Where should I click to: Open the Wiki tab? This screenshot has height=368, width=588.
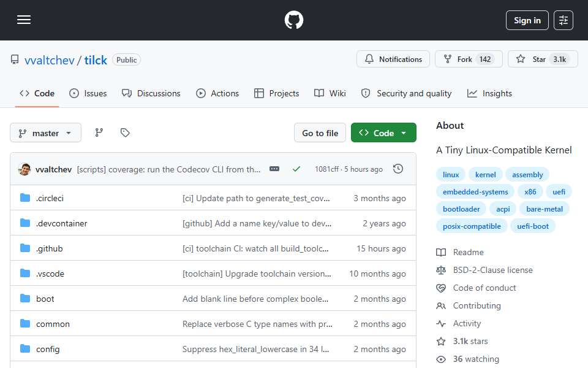coord(330,93)
